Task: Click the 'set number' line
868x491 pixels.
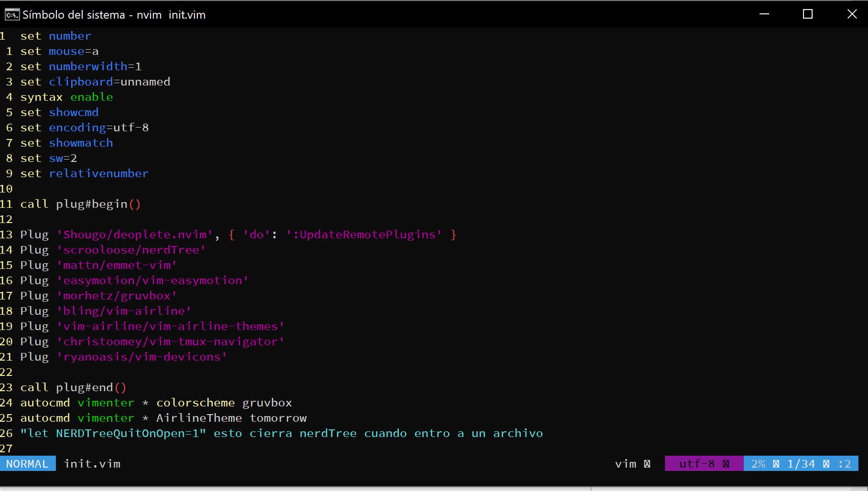Action: [x=55, y=36]
